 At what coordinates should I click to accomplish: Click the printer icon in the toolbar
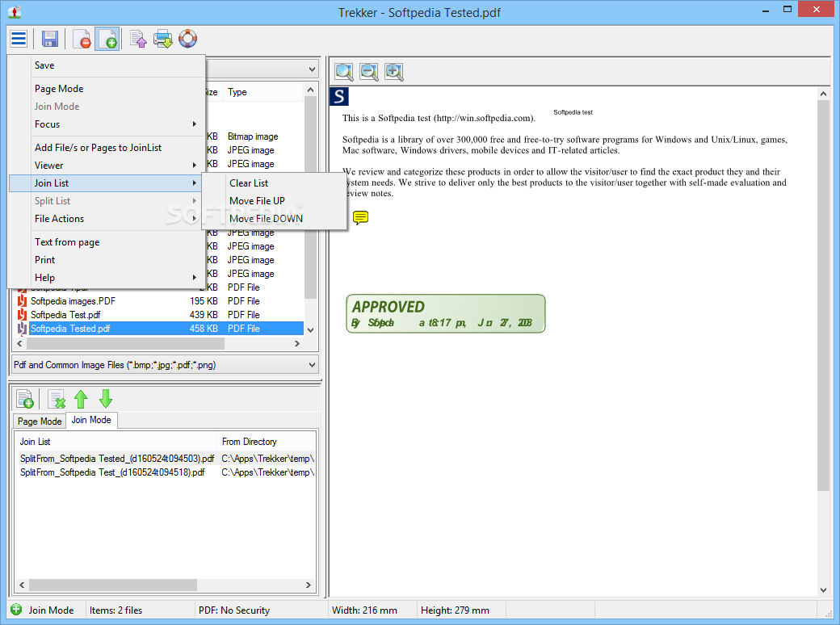pos(163,39)
